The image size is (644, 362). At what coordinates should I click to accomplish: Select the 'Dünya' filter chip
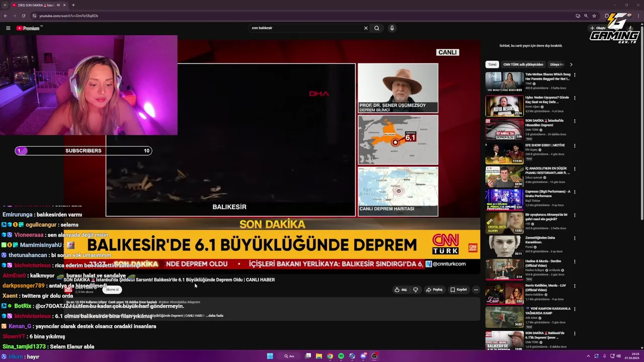point(556,64)
